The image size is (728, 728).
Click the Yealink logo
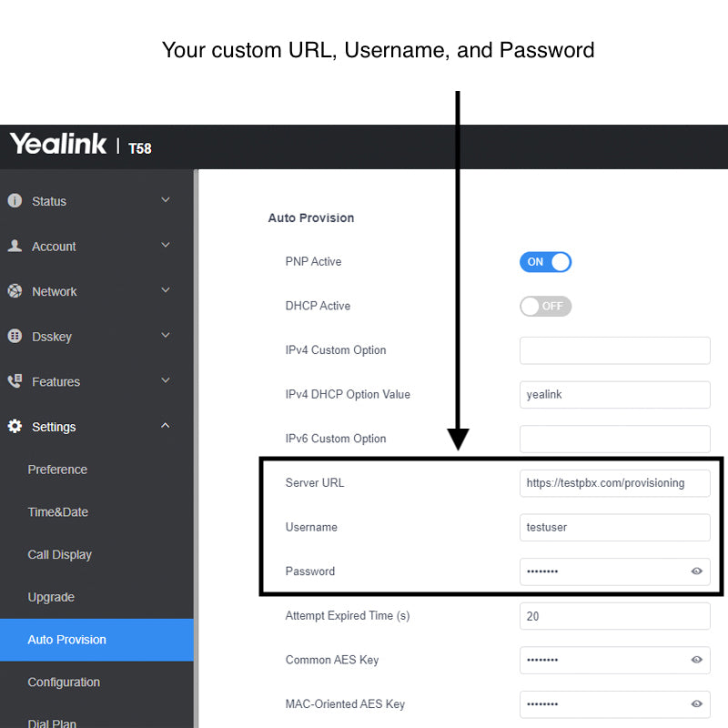click(x=58, y=145)
